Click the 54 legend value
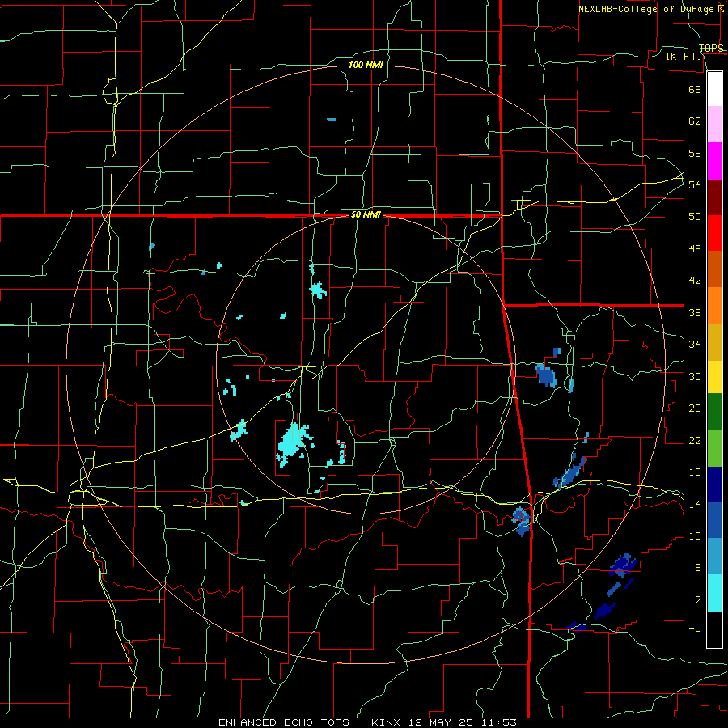 point(695,185)
